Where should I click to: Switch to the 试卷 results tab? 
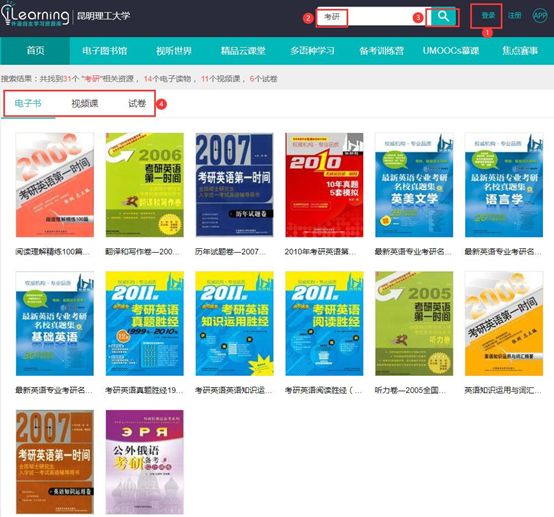pyautogui.click(x=137, y=103)
